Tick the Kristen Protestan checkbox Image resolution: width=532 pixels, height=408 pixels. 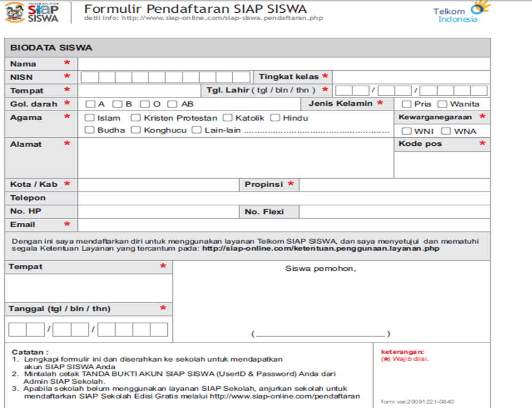(x=136, y=118)
